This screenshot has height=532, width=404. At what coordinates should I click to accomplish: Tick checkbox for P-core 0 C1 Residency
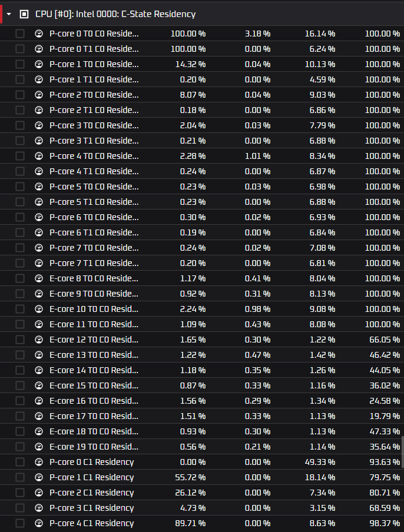pos(20,462)
